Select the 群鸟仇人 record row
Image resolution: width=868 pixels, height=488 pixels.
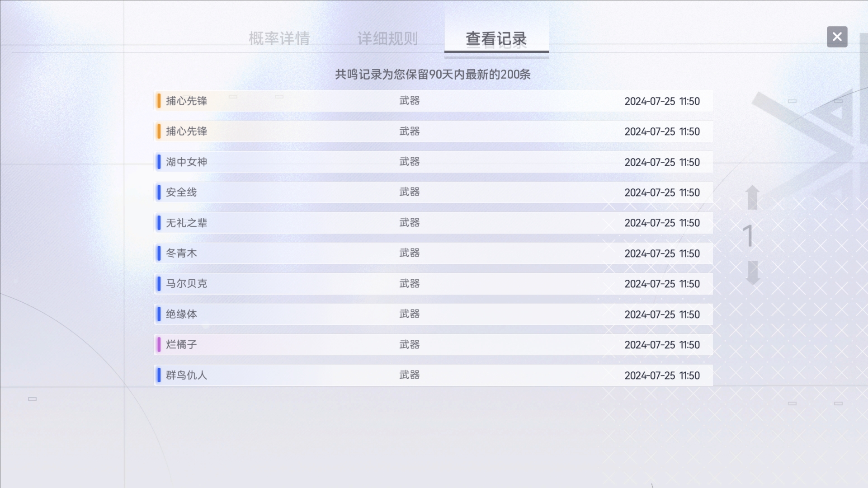434,375
